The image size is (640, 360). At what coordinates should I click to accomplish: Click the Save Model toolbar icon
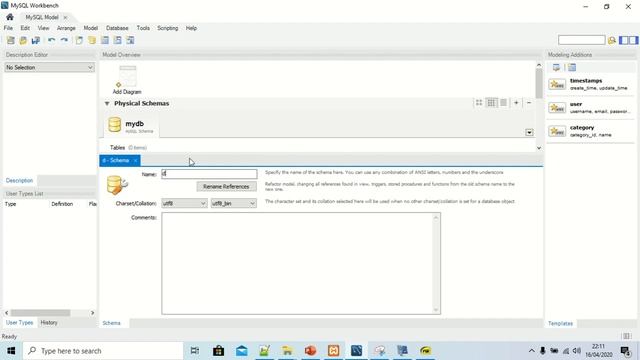(x=36, y=40)
